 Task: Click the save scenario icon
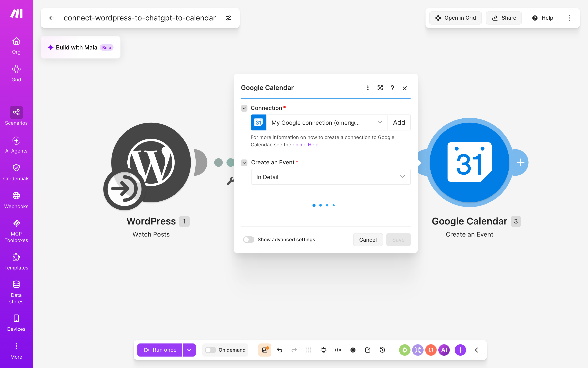(265, 350)
